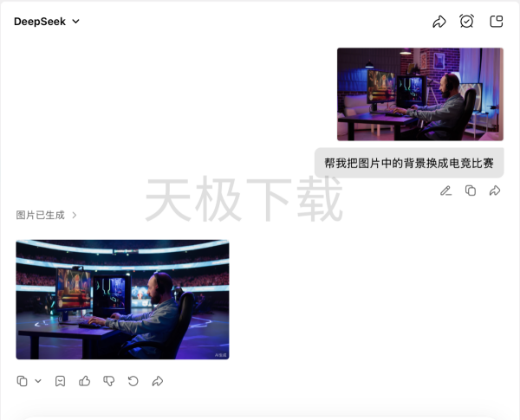Image resolution: width=520 pixels, height=420 pixels.
Task: Expand the 图片已生成 status chevron
Action: pyautogui.click(x=75, y=215)
